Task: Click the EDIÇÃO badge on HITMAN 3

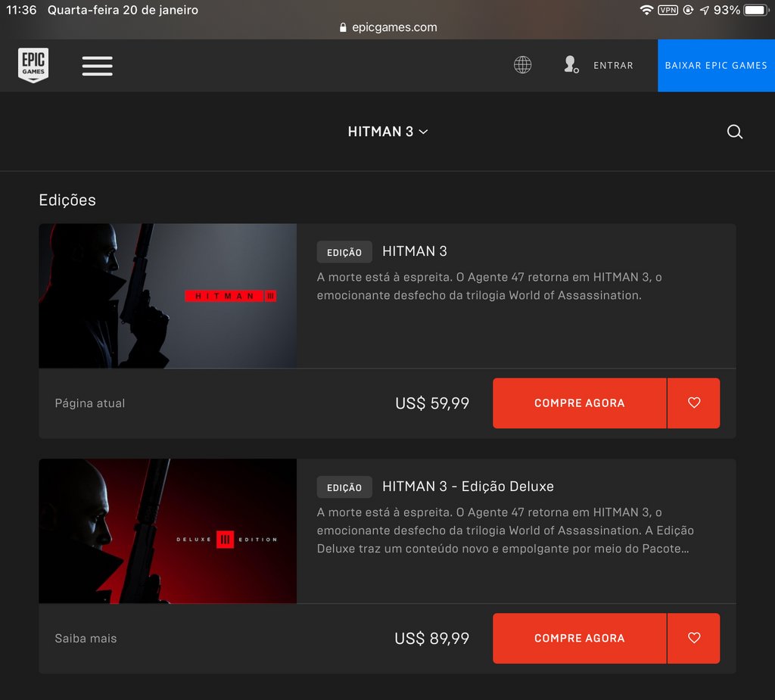Action: tap(344, 252)
